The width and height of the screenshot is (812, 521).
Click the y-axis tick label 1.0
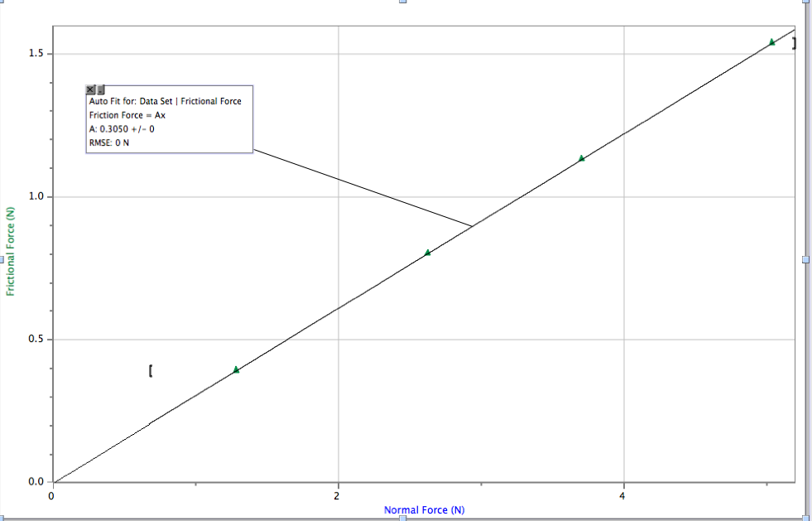click(x=36, y=195)
